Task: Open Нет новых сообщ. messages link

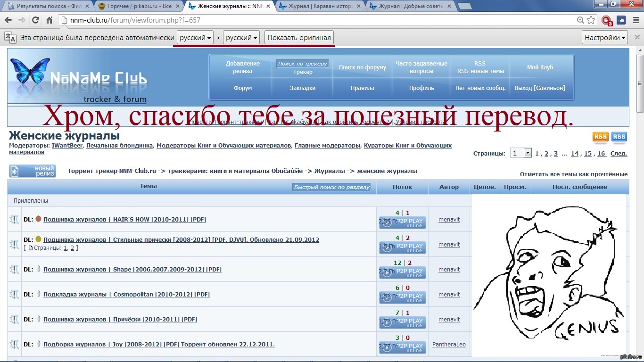Action: click(x=480, y=88)
